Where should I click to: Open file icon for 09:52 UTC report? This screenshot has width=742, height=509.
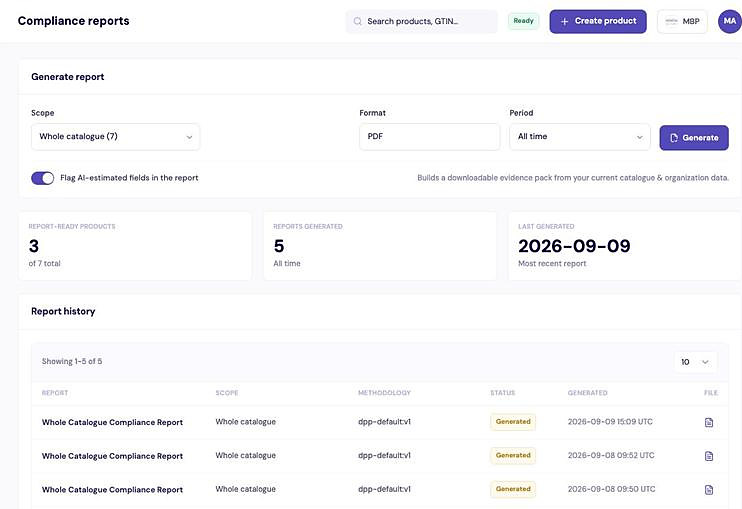point(708,456)
